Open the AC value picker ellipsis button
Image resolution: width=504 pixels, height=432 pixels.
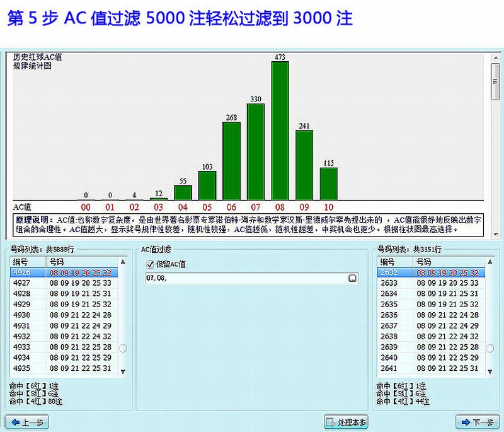click(x=353, y=278)
